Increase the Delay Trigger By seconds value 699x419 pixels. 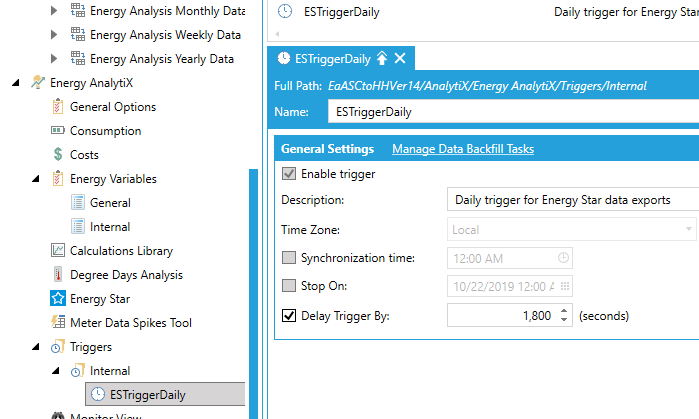(565, 311)
